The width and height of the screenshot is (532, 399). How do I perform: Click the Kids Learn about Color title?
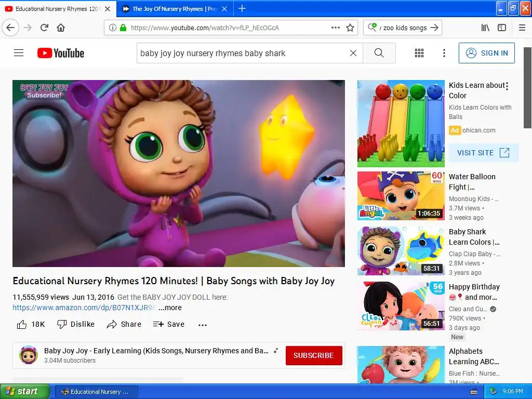tap(476, 90)
